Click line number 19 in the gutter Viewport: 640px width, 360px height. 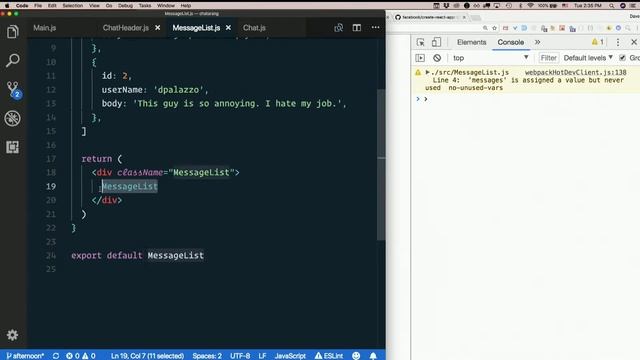click(x=51, y=187)
